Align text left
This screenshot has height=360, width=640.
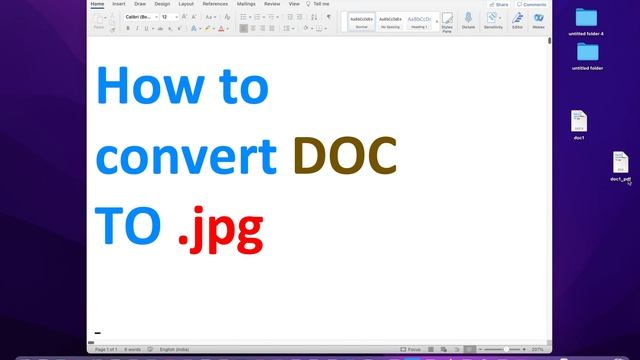tap(244, 28)
